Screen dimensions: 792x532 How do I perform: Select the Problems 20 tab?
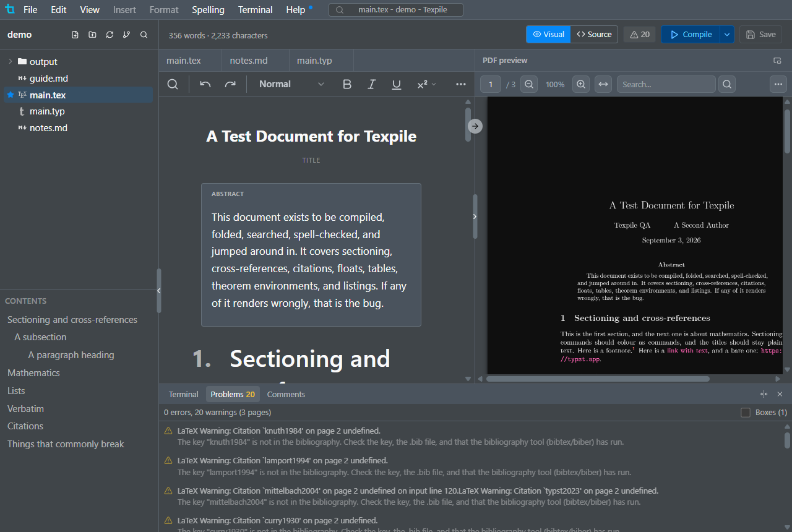click(233, 394)
